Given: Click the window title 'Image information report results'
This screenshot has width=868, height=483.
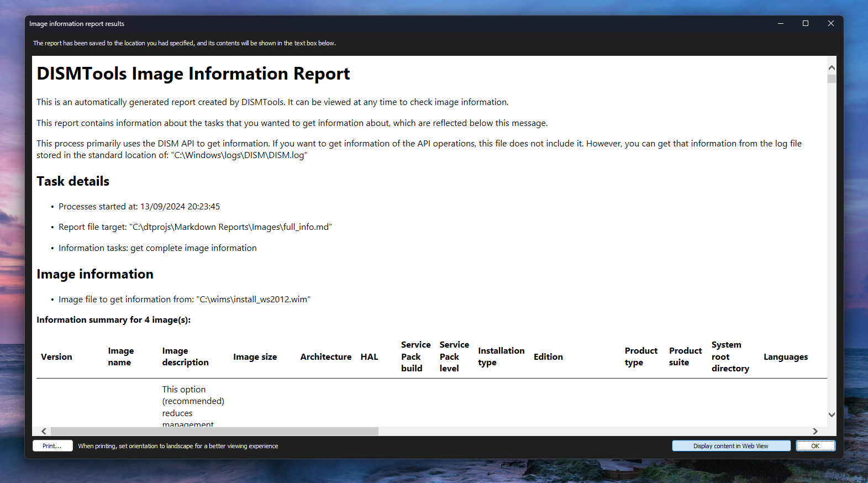Looking at the screenshot, I should 77,24.
